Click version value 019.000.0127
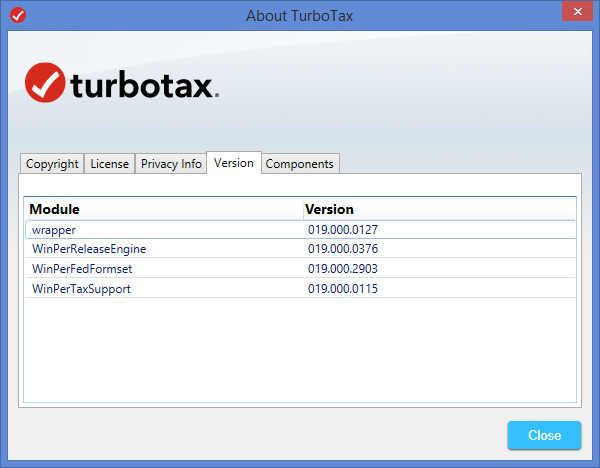This screenshot has height=468, width=600. (343, 230)
